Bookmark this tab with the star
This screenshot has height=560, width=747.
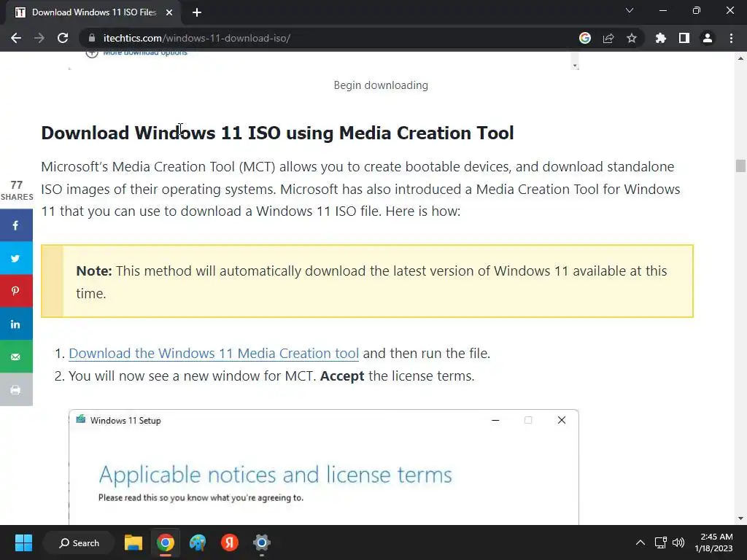[x=632, y=38]
